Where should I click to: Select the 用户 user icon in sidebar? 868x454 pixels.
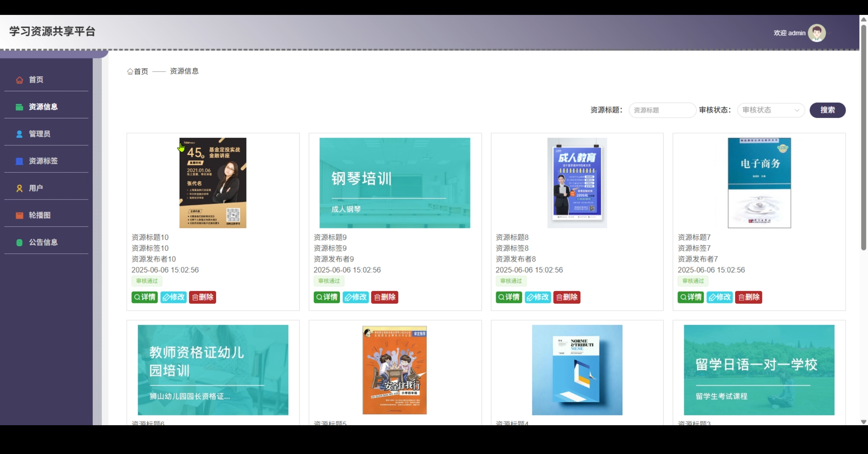point(19,188)
